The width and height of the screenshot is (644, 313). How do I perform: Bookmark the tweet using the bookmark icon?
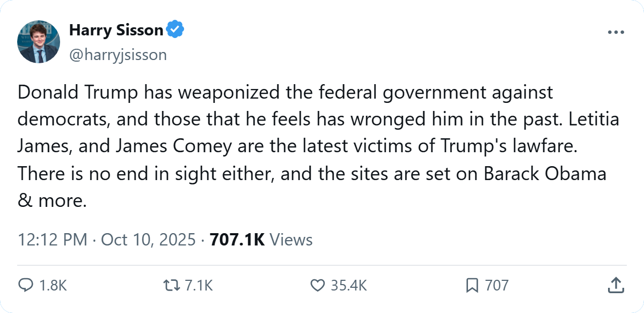pos(472,285)
